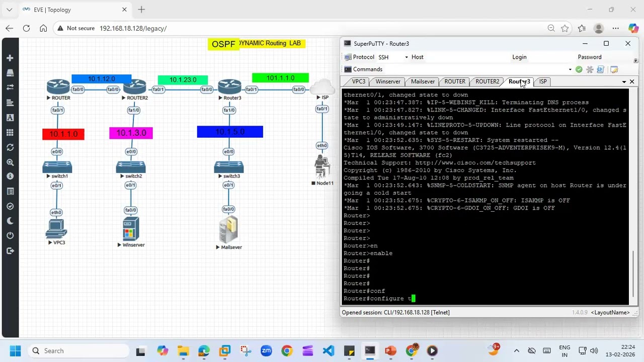Open the Zoom magnifier icon in EVE sidebar

coord(10,162)
